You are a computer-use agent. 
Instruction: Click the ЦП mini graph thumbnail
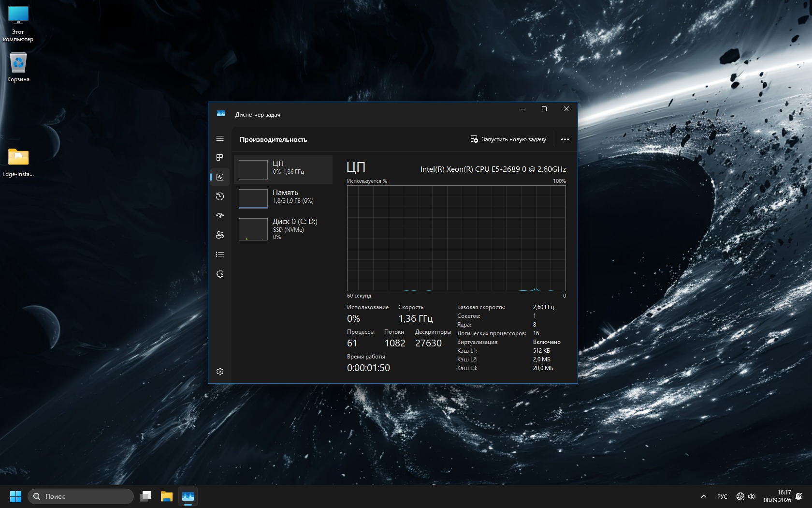click(x=253, y=170)
